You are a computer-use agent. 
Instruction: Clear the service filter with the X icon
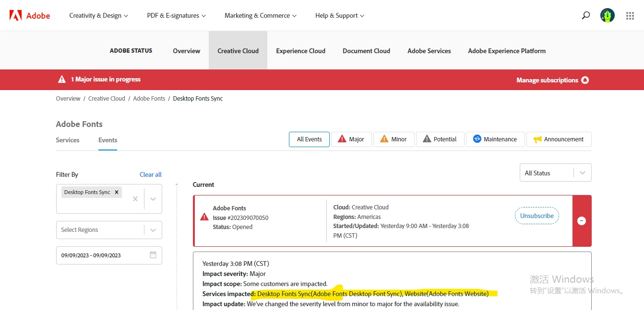[135, 199]
